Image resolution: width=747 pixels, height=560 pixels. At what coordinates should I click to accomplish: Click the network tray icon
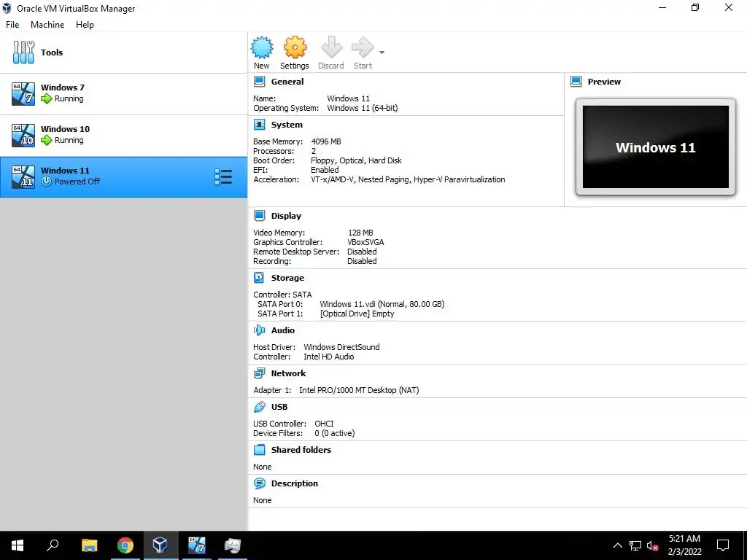tap(635, 545)
